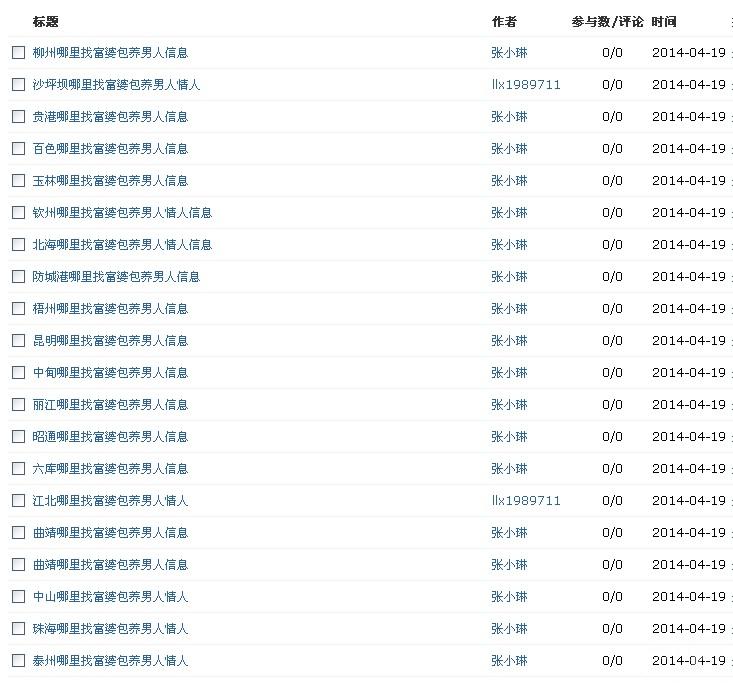Open the 梧州 post title link

point(110,309)
